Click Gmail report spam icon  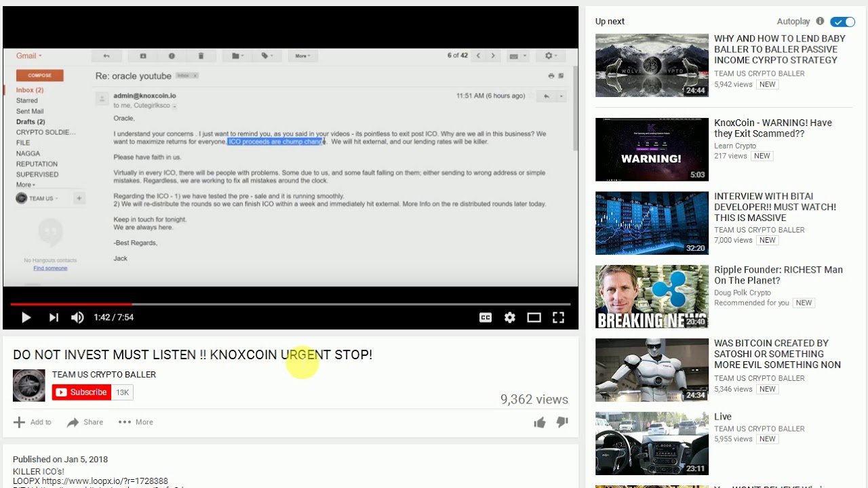172,56
